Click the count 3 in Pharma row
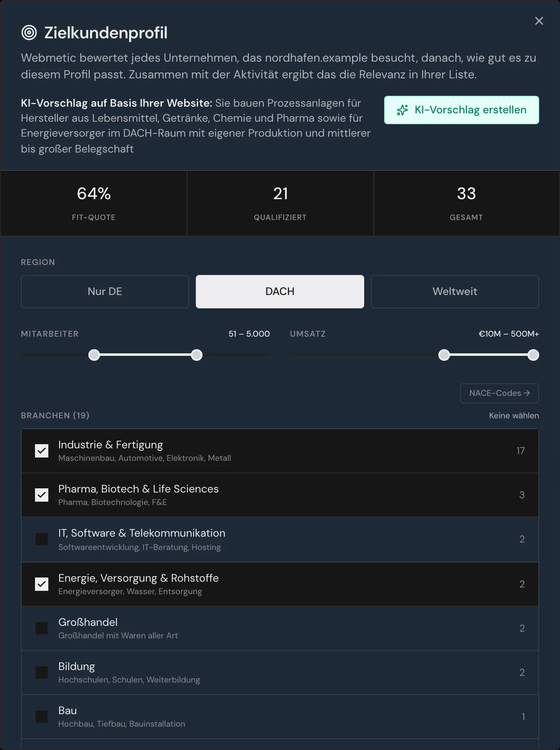Screen dimensions: 560x750 522,495
